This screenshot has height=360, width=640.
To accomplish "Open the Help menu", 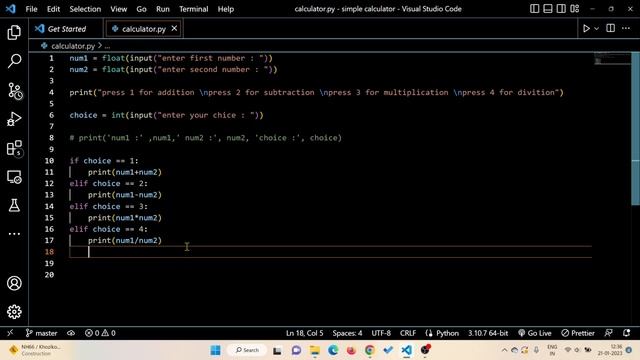I will 225,9.
